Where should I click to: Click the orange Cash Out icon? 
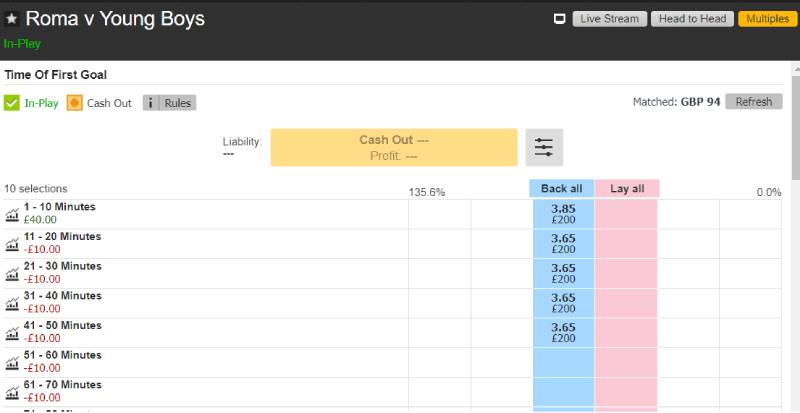pos(74,103)
